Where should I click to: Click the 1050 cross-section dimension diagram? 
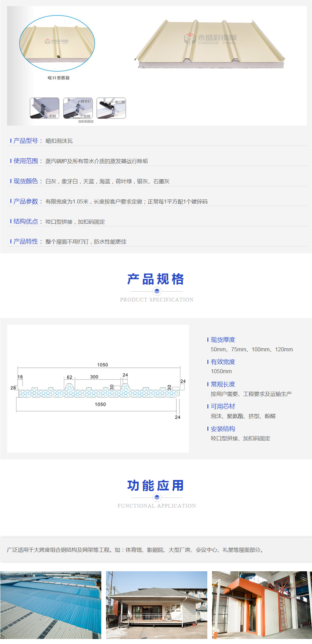(x=98, y=389)
